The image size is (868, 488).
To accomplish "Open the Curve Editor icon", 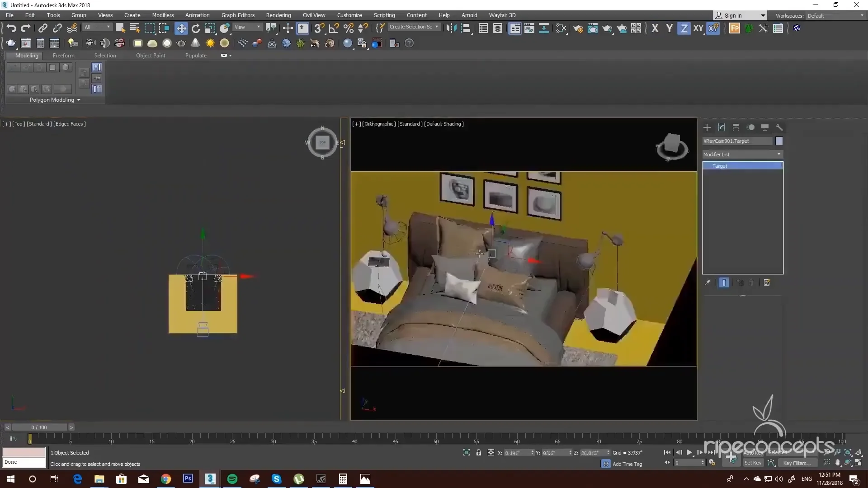I will coord(529,28).
